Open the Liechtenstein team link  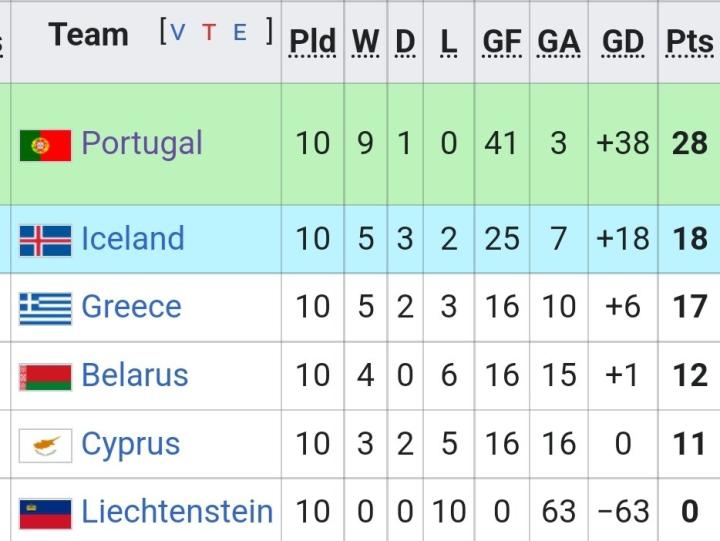pyautogui.click(x=177, y=512)
